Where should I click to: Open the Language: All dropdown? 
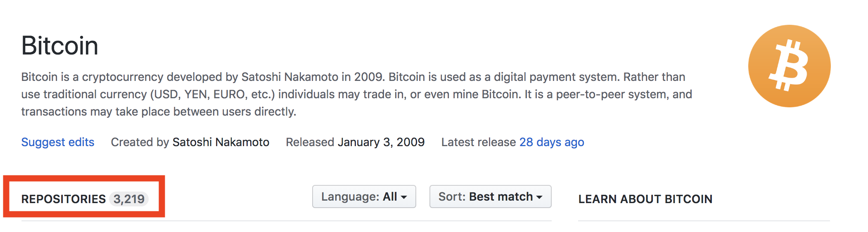[x=364, y=196]
